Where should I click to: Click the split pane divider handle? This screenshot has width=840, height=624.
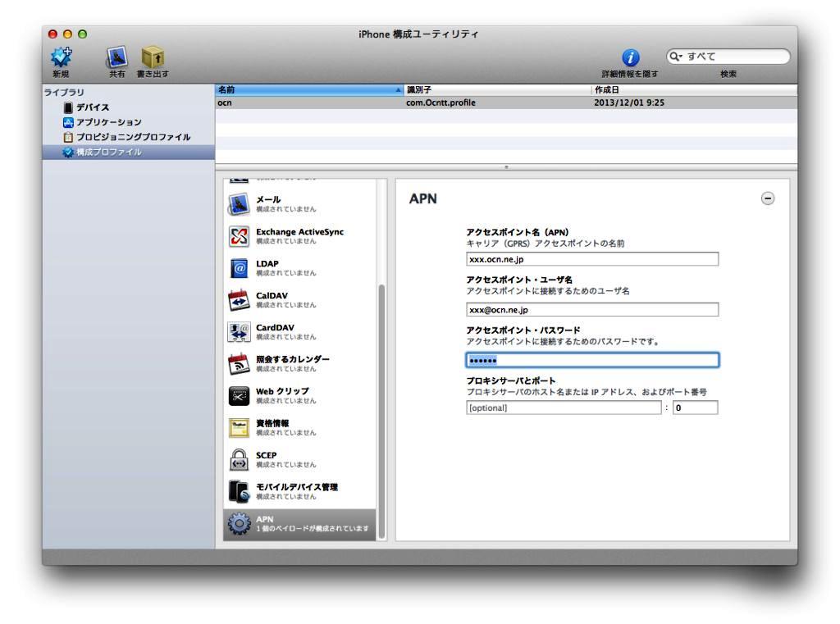[506, 167]
